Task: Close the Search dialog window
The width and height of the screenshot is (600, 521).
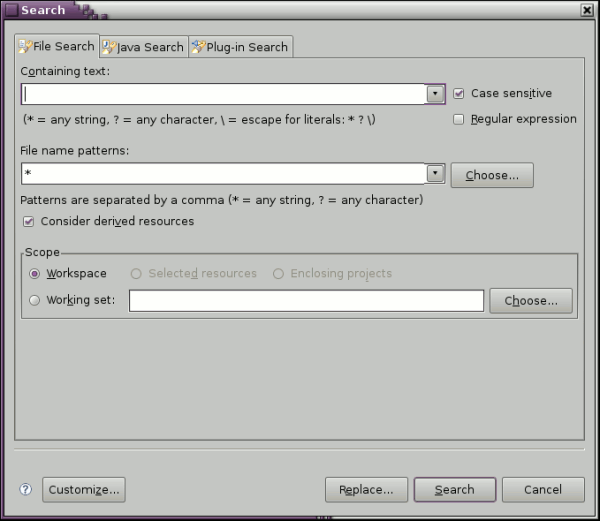Action: click(587, 10)
